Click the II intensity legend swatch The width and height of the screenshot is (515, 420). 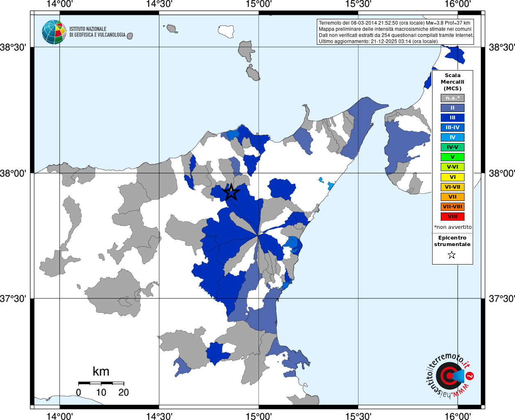[453, 108]
